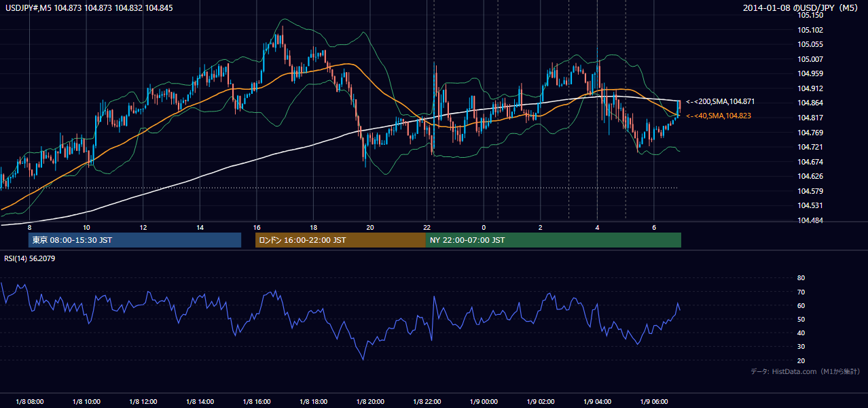Click the 東京 08:00-15:30 JST session bar
Screen dimensions: 868x408
134,240
